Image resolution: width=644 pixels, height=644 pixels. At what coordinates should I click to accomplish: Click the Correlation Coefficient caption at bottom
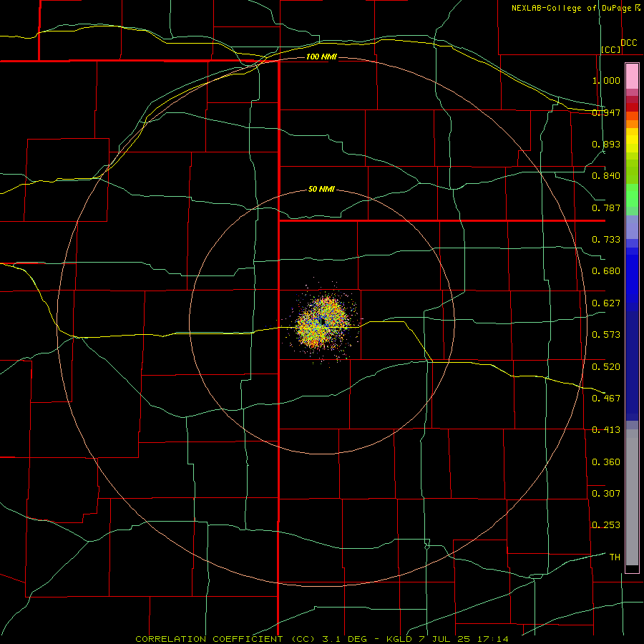click(x=322, y=639)
